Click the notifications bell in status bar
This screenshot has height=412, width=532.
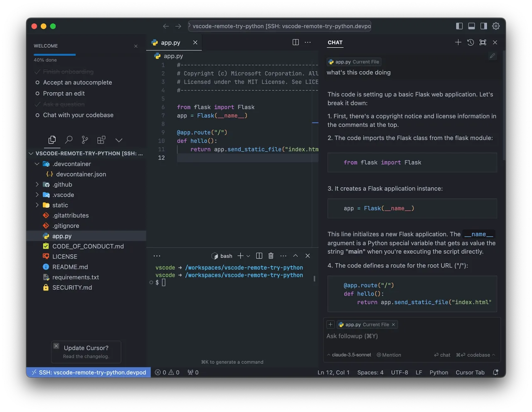pyautogui.click(x=495, y=373)
